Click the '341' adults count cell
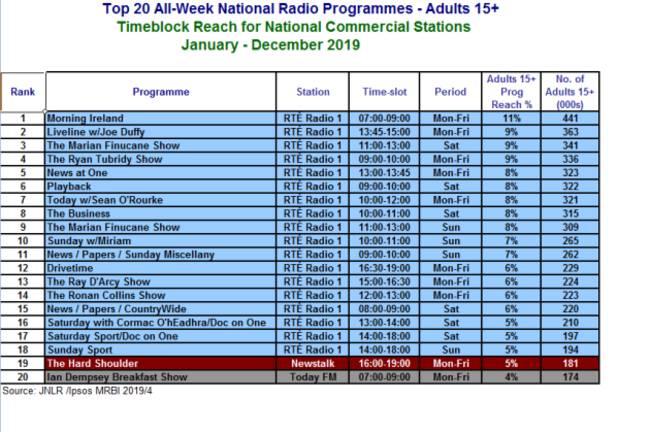The height and width of the screenshot is (432, 650). [570, 146]
